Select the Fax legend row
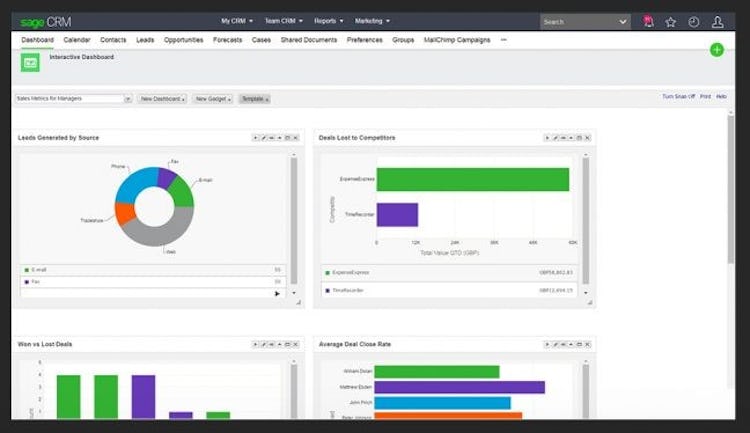 (153, 282)
